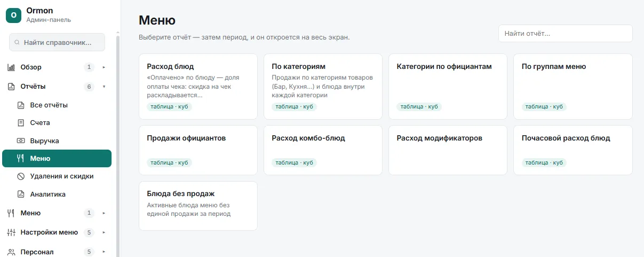
Task: Click таблица · куб tag on Продажи официантов
Action: click(169, 162)
